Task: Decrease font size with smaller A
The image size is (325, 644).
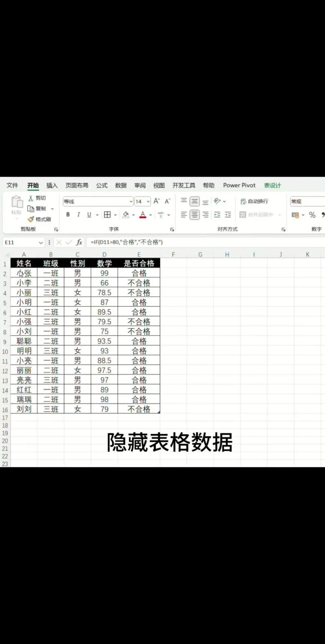Action: click(x=167, y=201)
